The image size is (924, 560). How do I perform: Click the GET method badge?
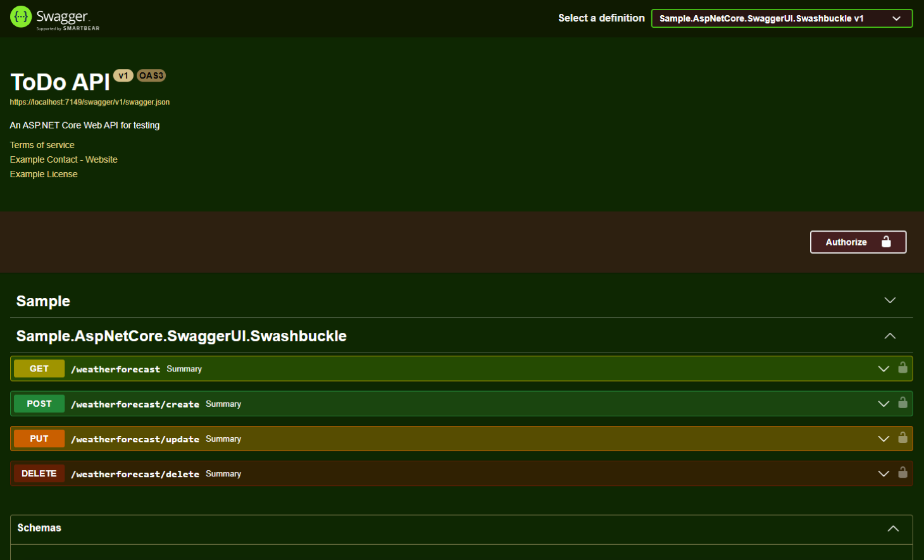pos(39,368)
